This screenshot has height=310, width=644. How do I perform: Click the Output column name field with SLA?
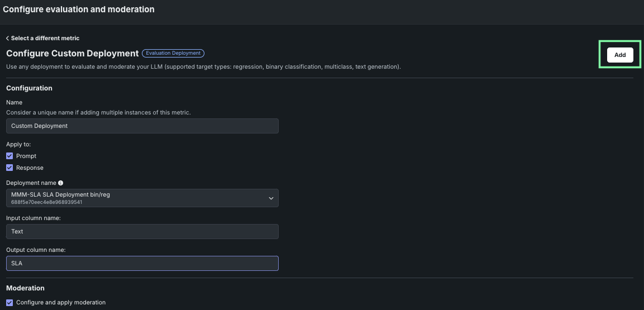142,263
